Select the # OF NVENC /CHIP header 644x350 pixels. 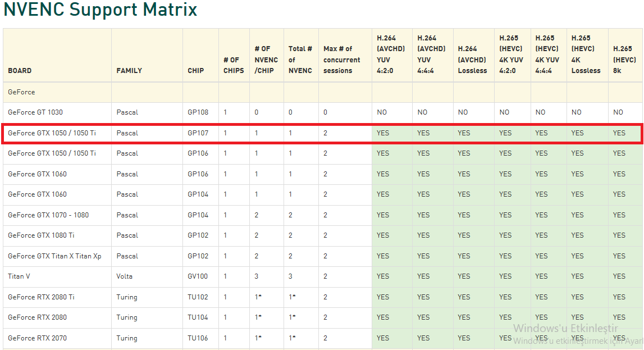266,60
